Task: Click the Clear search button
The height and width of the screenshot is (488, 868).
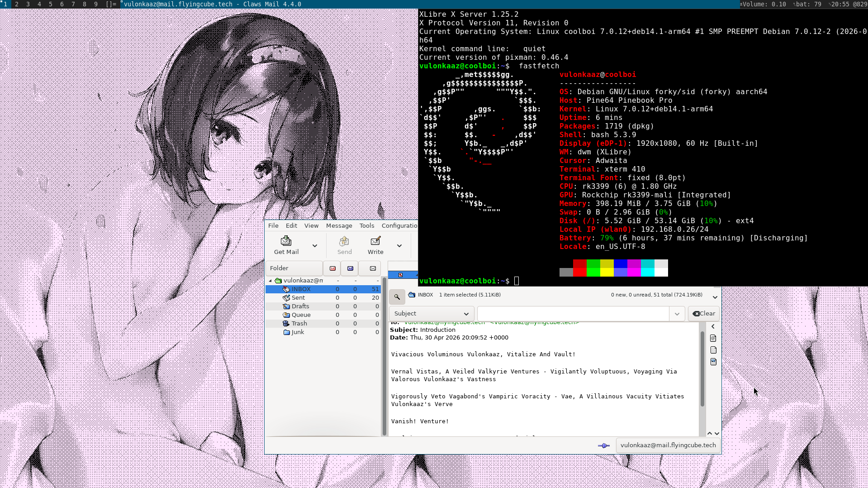Action: [704, 314]
